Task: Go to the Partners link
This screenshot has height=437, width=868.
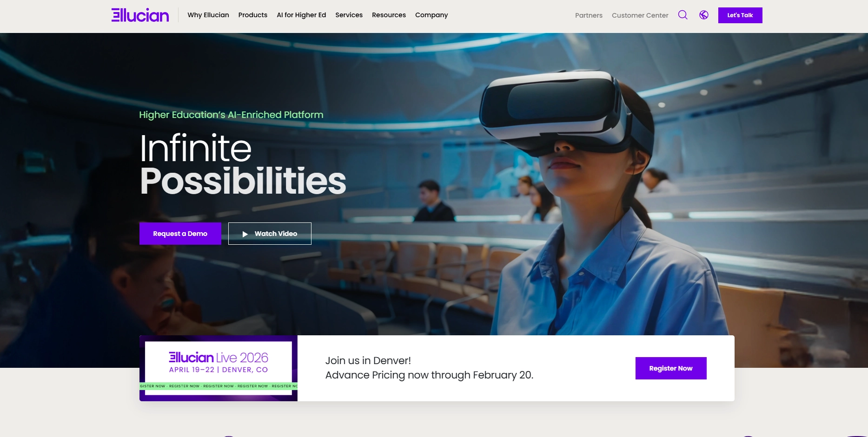Action: (589, 15)
